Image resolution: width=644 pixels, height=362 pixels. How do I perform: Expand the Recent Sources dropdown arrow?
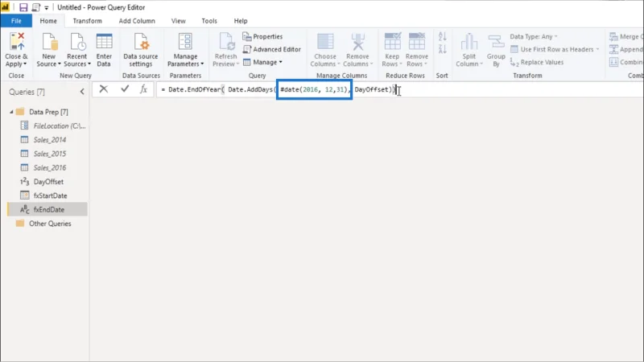coord(89,64)
